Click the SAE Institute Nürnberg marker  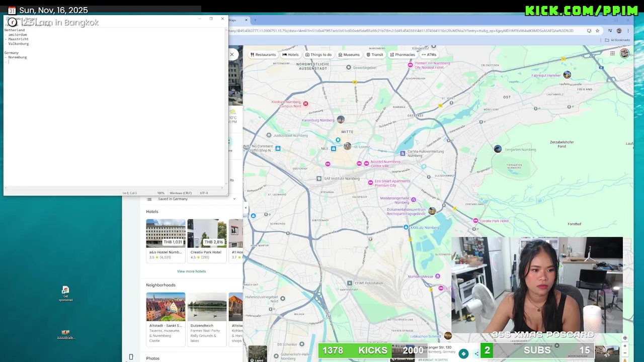click(x=319, y=178)
